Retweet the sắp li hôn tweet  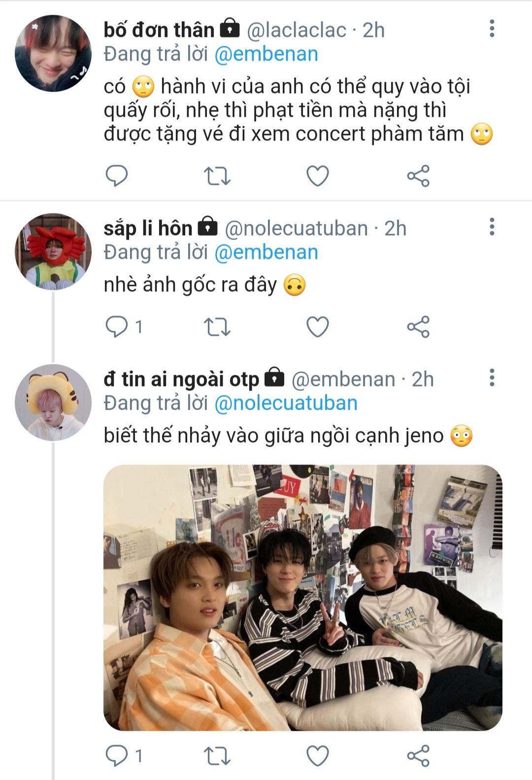(x=217, y=326)
